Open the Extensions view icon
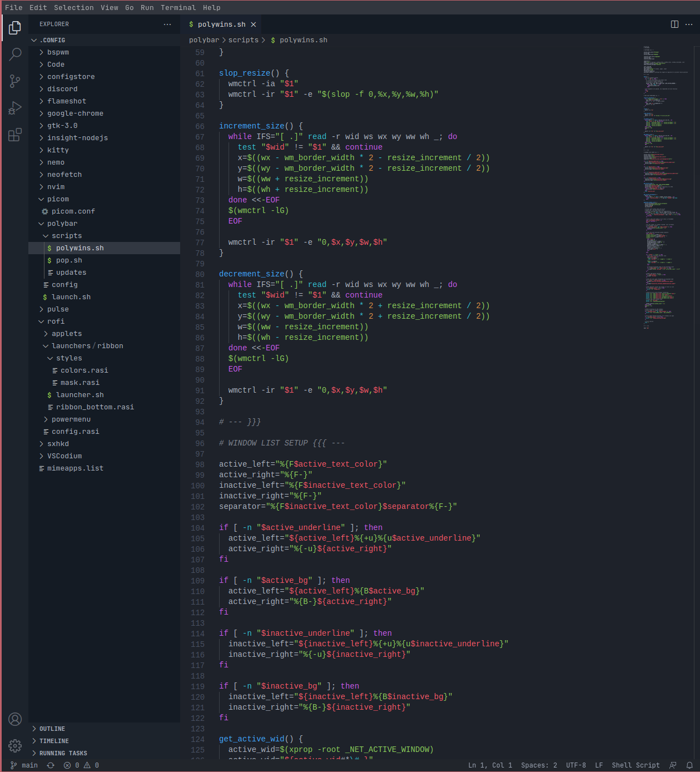 click(x=15, y=135)
